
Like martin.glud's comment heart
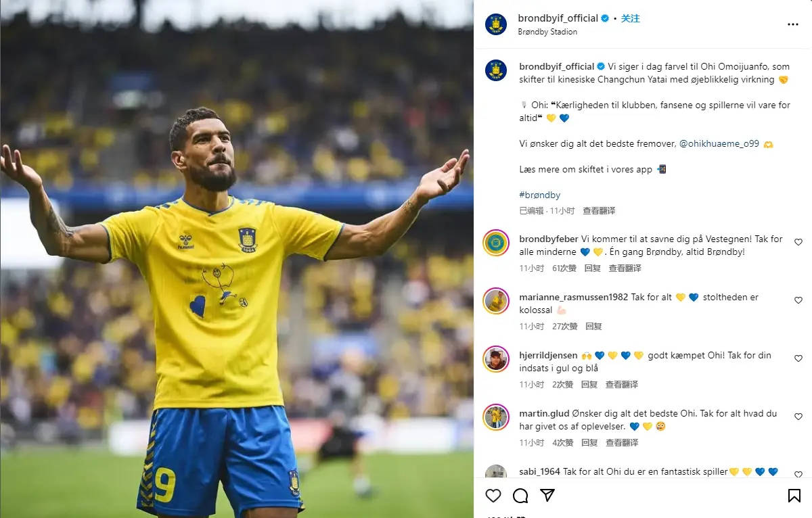(798, 417)
